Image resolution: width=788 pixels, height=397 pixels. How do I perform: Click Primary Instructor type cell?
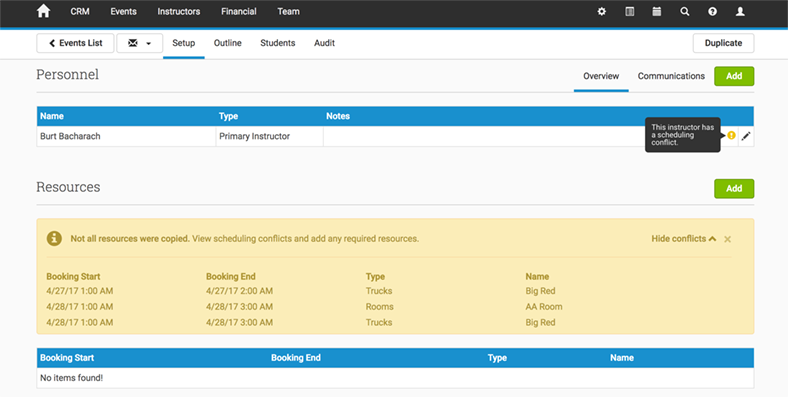point(269,136)
